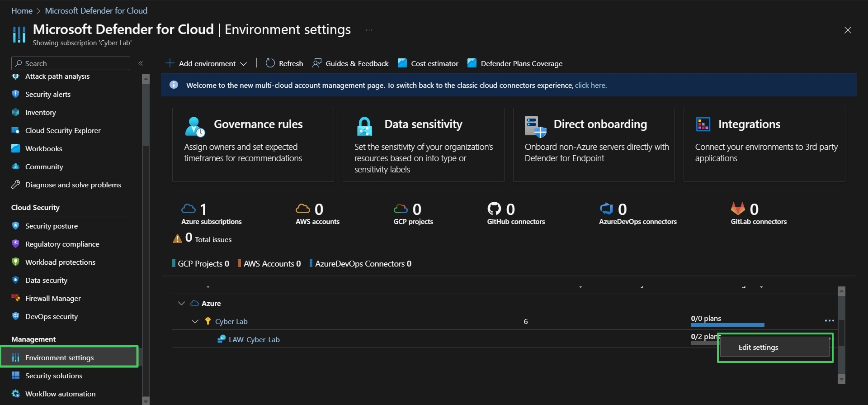The image size is (868, 405).
Task: Open Security solutions menu item
Action: click(x=54, y=376)
